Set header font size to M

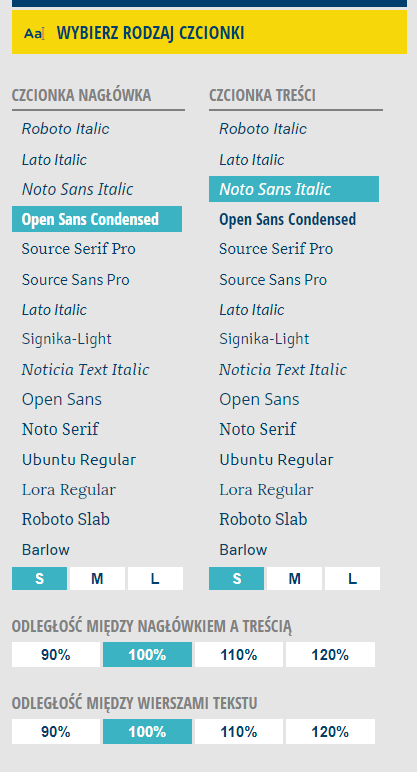(97, 579)
